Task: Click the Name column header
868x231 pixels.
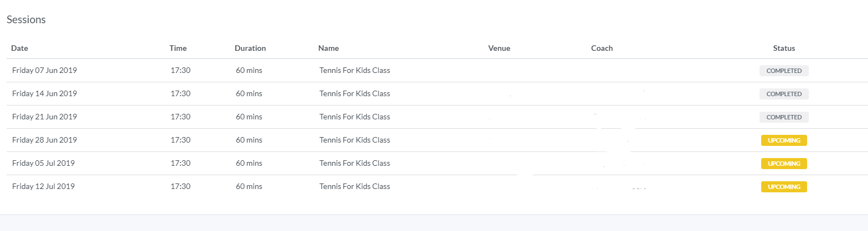Action: pos(328,48)
